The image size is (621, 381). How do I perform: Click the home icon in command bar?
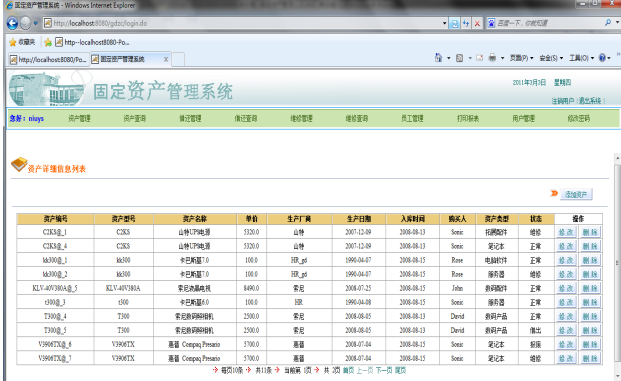point(438,58)
